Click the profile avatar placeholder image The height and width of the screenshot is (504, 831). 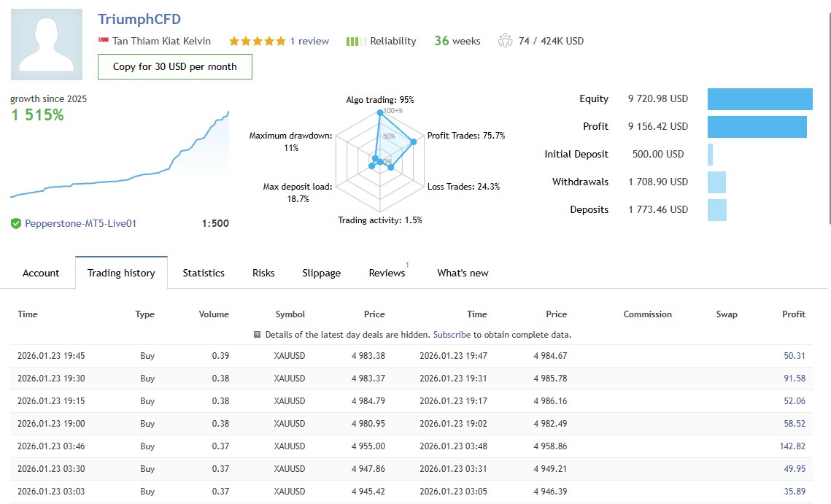click(x=47, y=44)
